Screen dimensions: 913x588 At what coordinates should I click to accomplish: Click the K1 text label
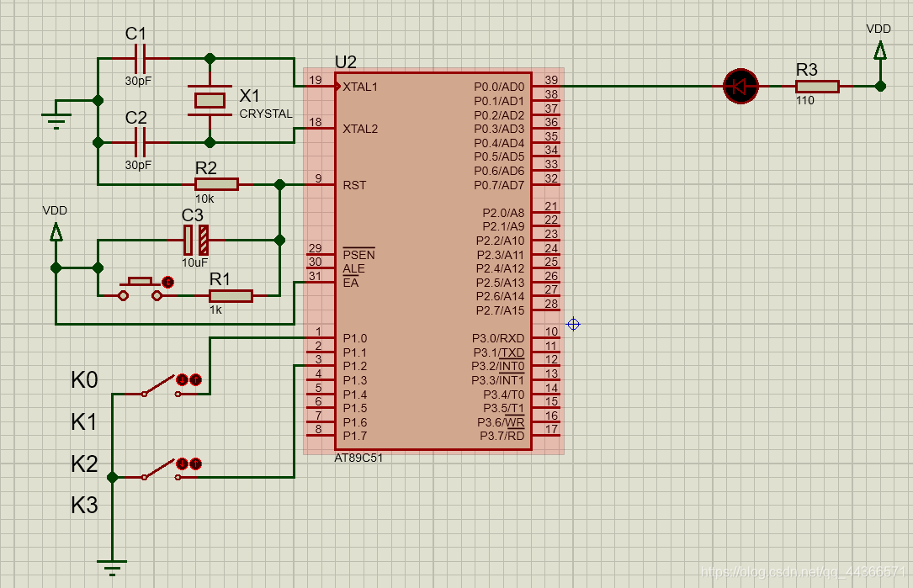[x=84, y=421]
